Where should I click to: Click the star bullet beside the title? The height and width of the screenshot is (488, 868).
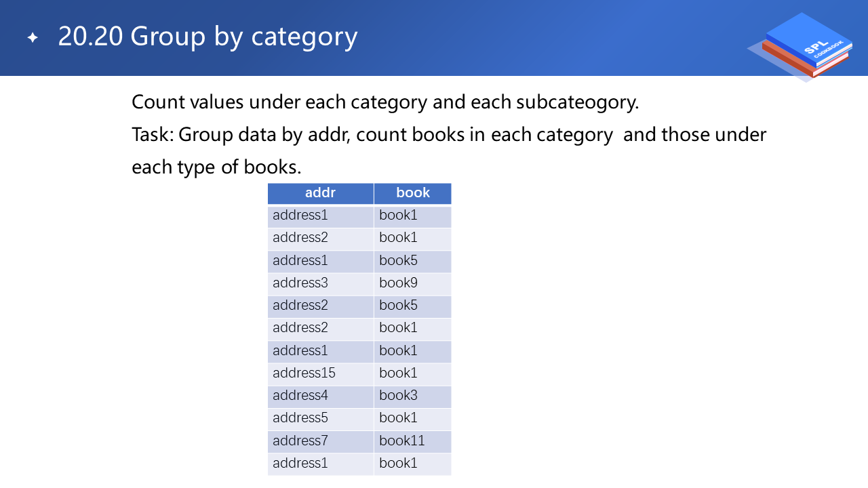click(x=33, y=38)
